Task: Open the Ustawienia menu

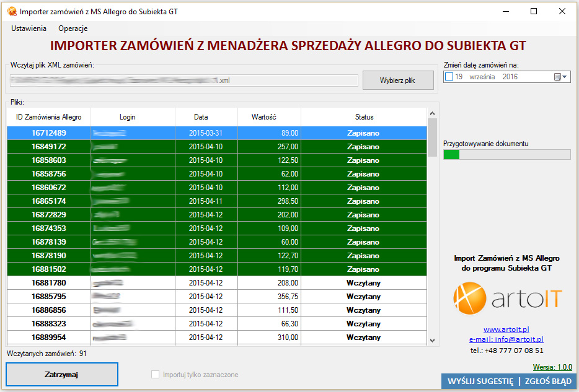Action: [29, 28]
